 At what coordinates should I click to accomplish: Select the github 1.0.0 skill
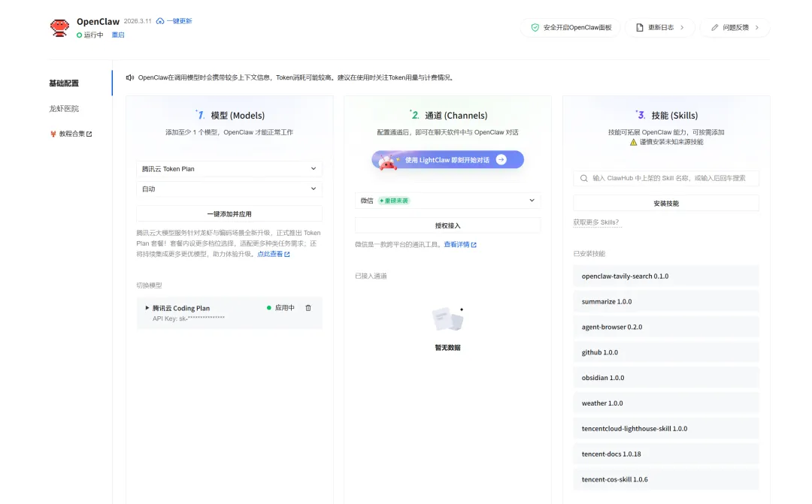click(x=666, y=352)
